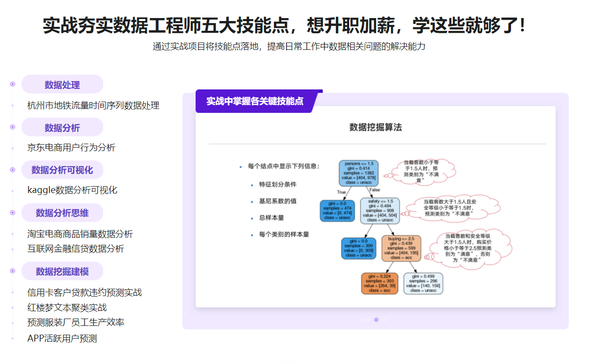Open 信用卡客户贷款违约预测实战 project
The height and width of the screenshot is (364, 601).
pos(84,293)
